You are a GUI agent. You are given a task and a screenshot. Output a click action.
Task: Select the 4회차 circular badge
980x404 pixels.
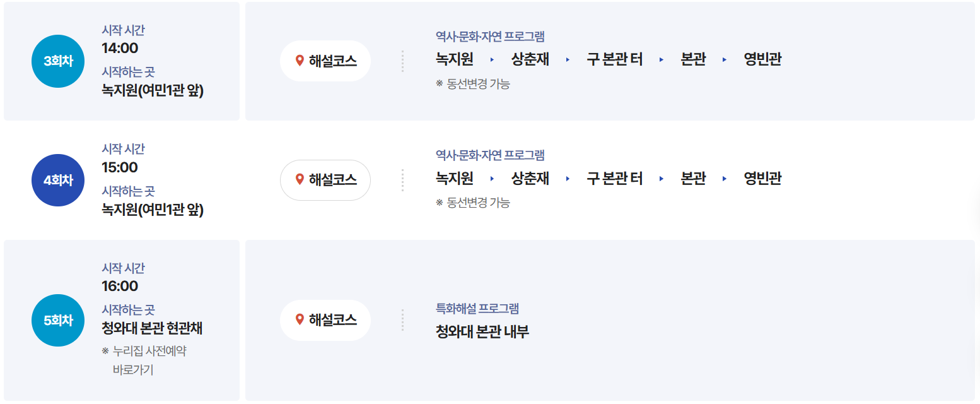[57, 180]
